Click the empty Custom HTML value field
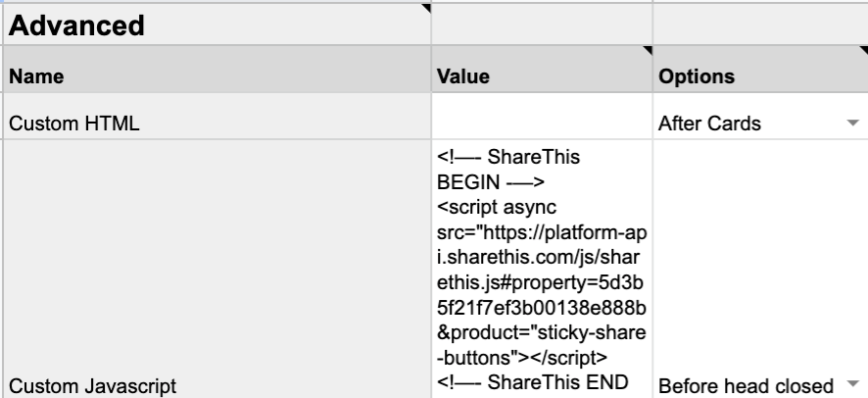The height and width of the screenshot is (398, 868). tap(541, 124)
